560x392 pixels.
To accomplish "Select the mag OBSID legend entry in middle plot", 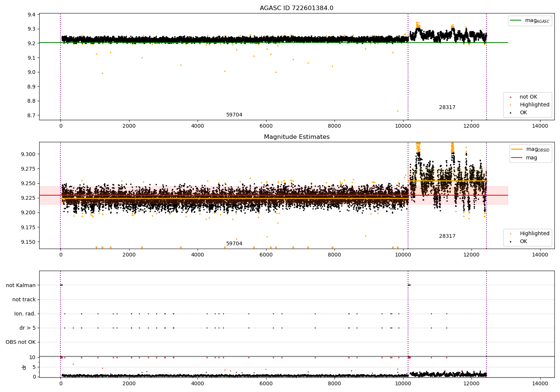I will click(x=531, y=149).
